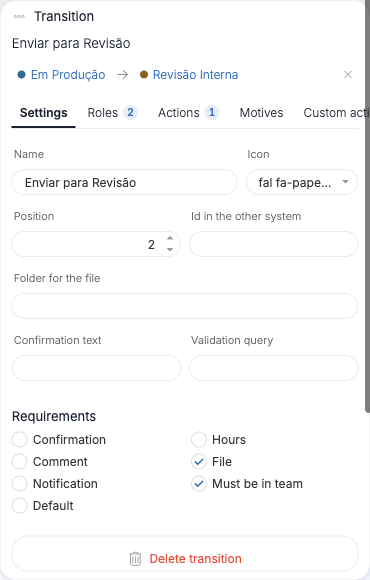Click the arrow icon between the two states
Screen dimensions: 370x580
[x=122, y=75]
